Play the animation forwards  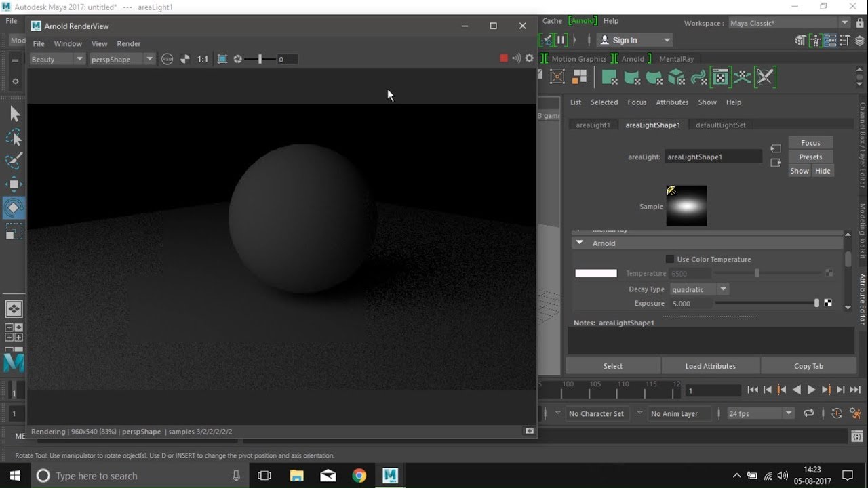[811, 390]
